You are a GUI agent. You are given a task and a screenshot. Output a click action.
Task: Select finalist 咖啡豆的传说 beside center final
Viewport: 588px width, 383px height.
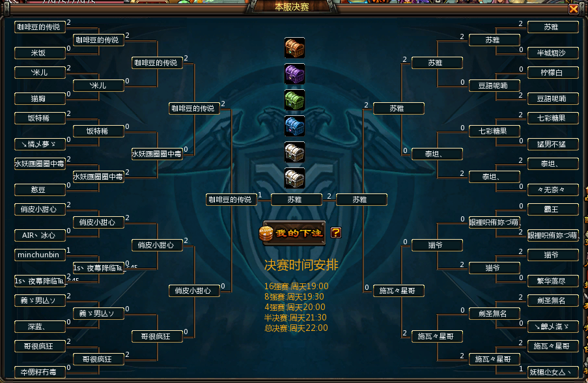click(231, 199)
